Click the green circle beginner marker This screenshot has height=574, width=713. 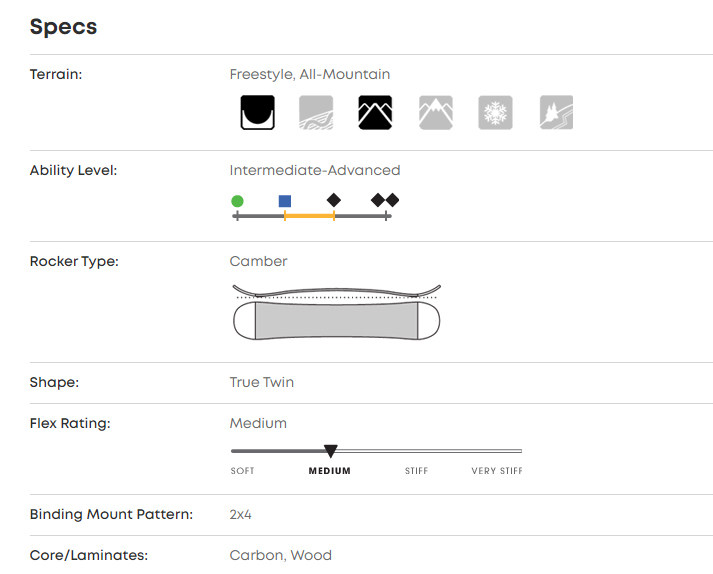point(237,201)
